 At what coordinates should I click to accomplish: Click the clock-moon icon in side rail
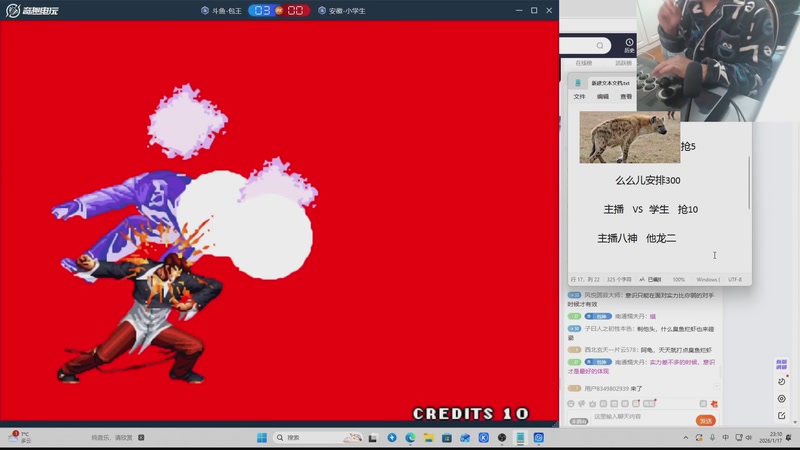coord(781,382)
